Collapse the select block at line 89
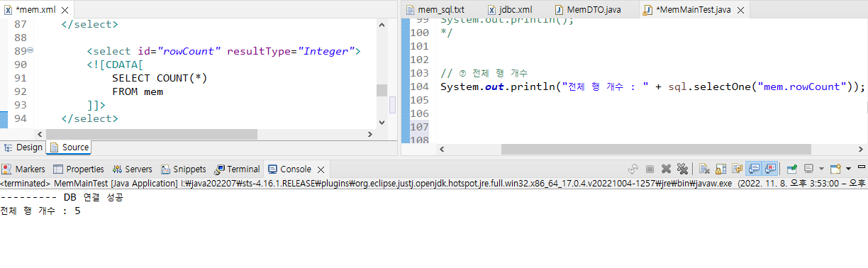This screenshot has width=868, height=268. tap(30, 51)
